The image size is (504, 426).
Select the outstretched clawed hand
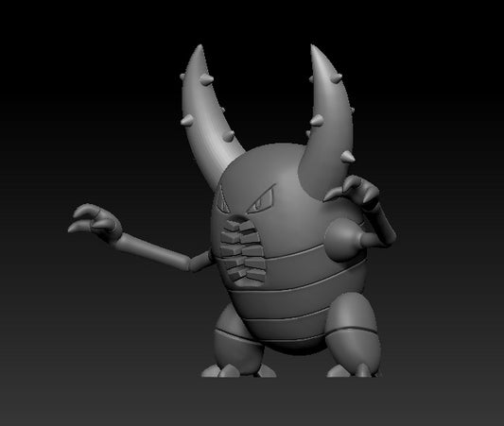coord(95,222)
